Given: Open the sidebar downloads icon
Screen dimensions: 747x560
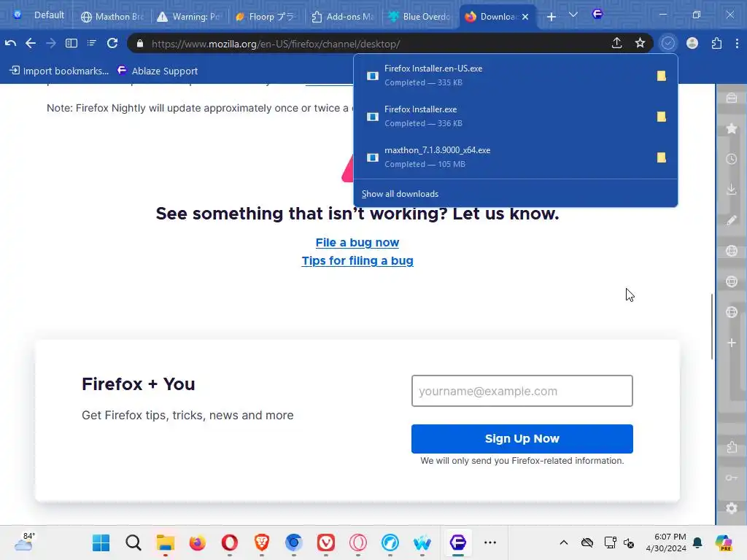Looking at the screenshot, I should (x=732, y=190).
